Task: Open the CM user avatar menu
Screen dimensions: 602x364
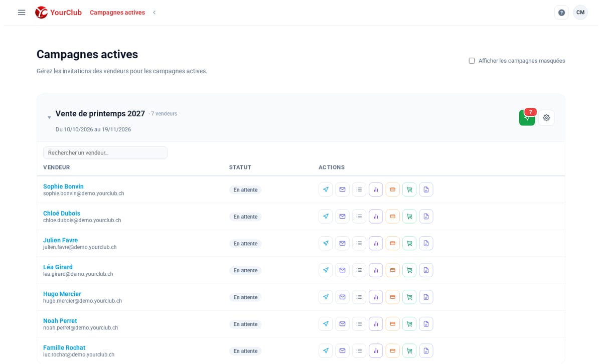Action: pos(580,13)
